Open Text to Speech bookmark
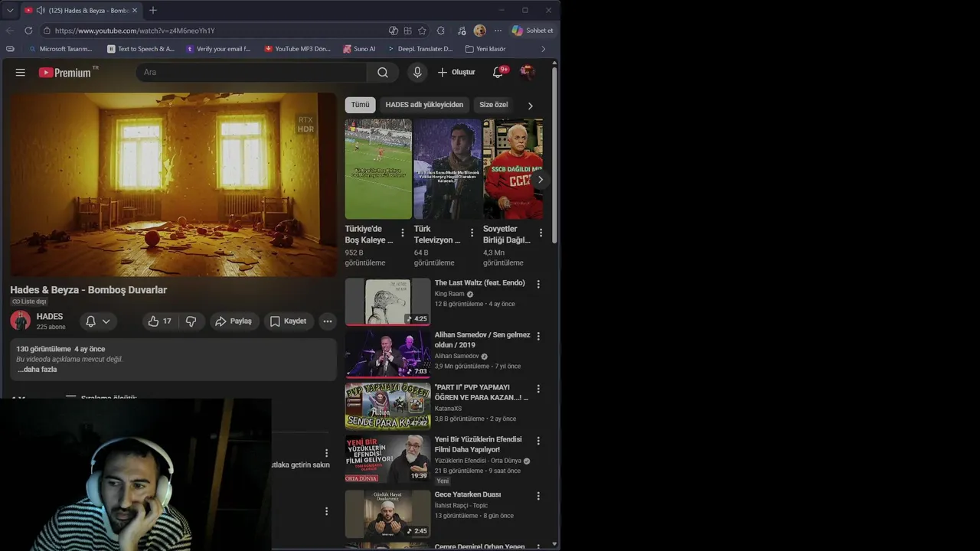This screenshot has height=551, width=980. point(141,49)
